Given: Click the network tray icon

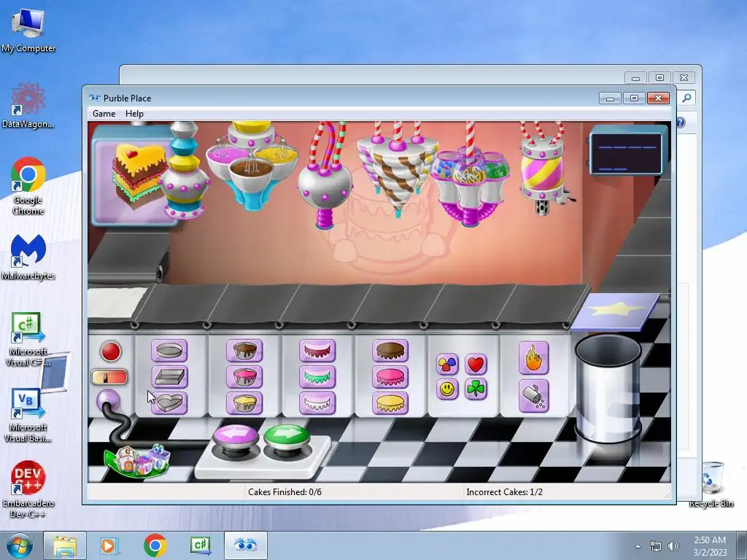Looking at the screenshot, I should pos(656,546).
